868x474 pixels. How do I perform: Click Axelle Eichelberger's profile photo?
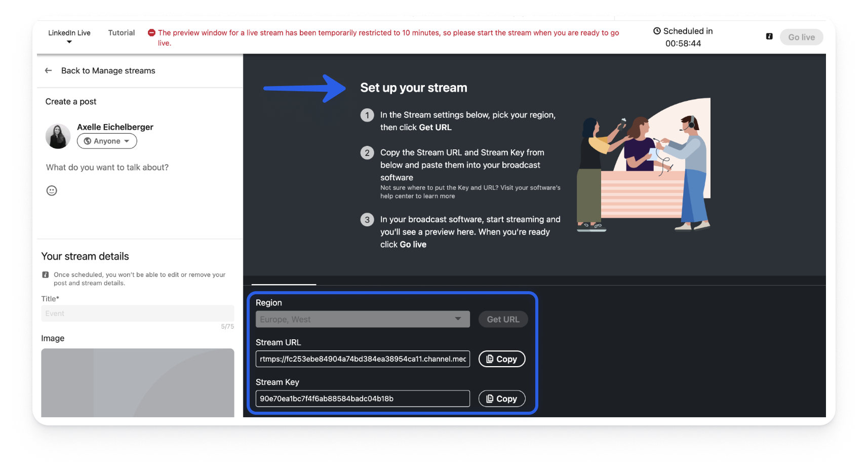click(58, 136)
